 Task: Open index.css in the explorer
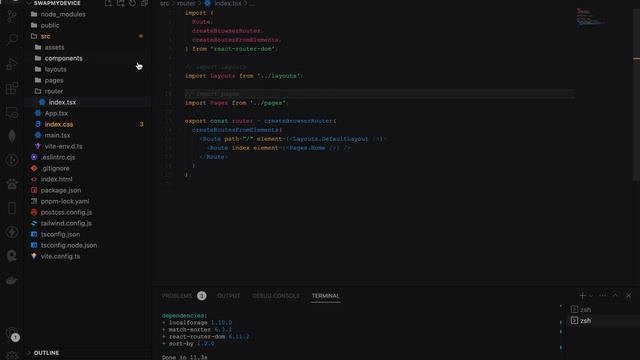[x=88, y=124]
